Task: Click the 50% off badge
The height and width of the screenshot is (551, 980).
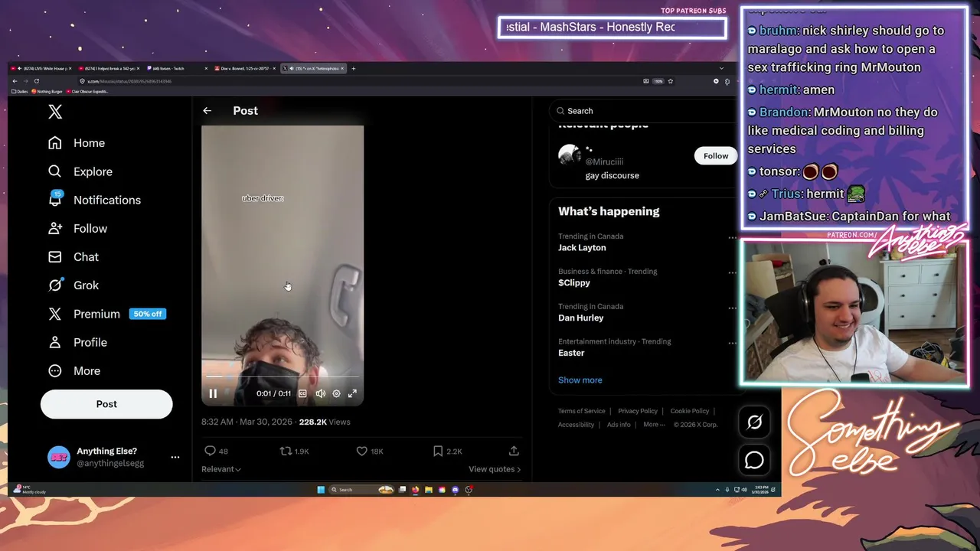Action: [148, 314]
